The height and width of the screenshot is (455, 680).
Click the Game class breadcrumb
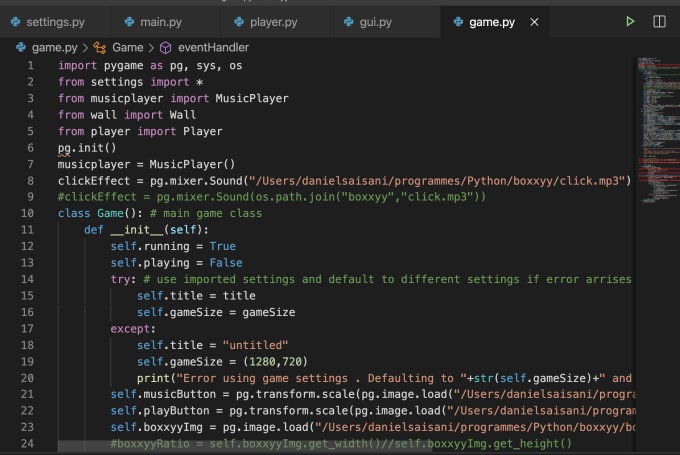click(128, 47)
